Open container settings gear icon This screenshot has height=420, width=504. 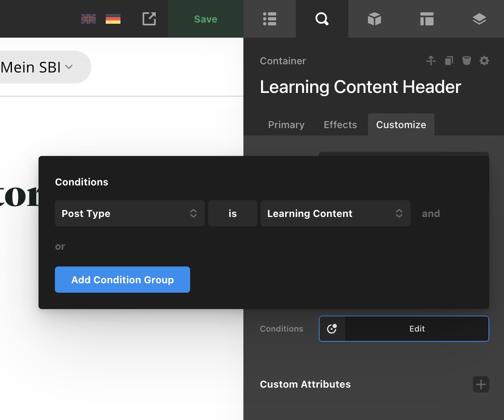click(484, 61)
